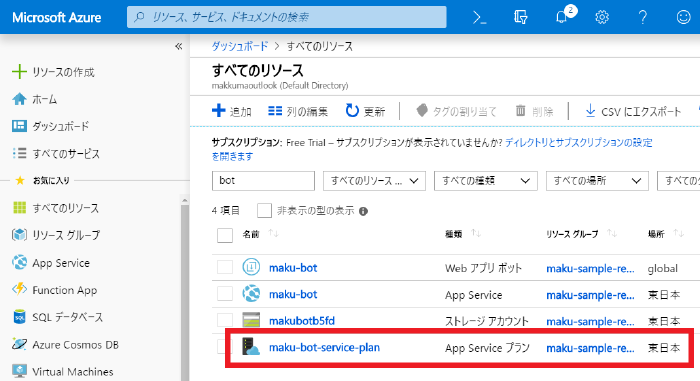Click the Dashboard icon in sidebar
This screenshot has height=381, width=700.
tap(19, 126)
